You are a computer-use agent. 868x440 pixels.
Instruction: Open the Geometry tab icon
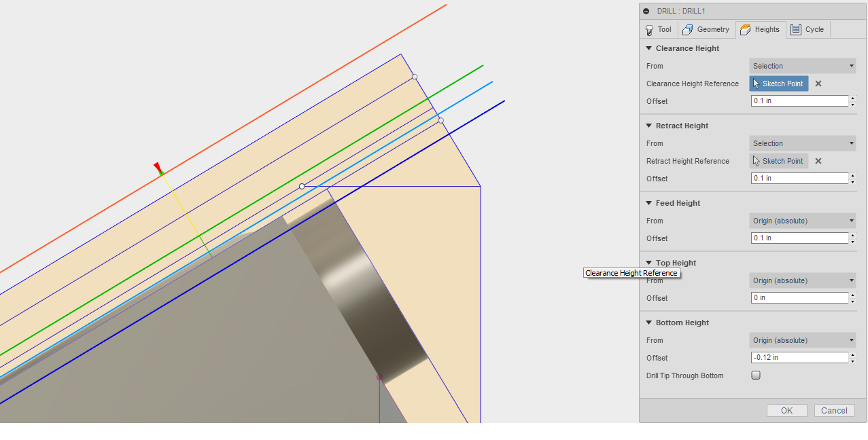689,29
